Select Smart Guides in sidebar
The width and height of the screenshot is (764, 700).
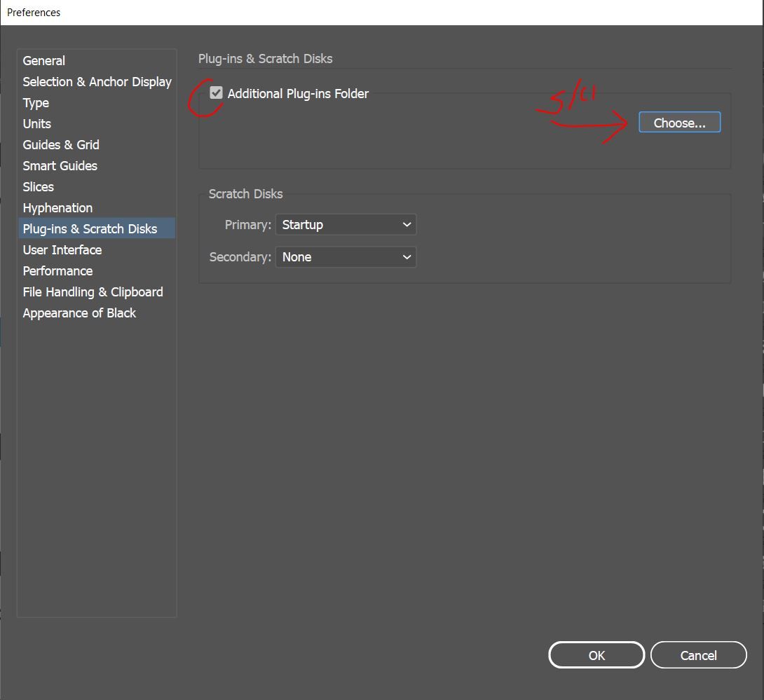coord(60,166)
